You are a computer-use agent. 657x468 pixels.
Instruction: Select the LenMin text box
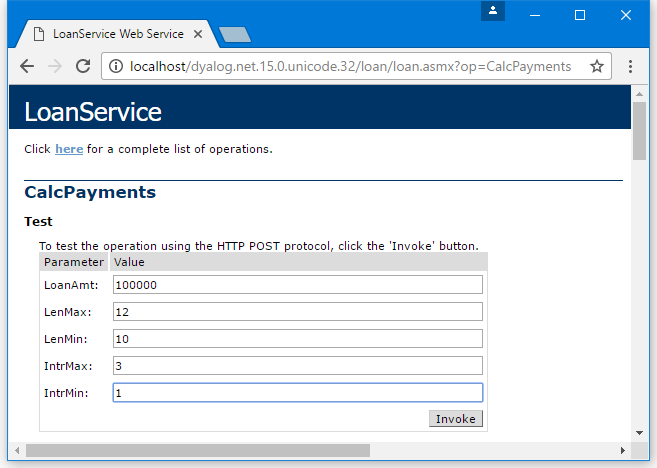click(x=297, y=339)
